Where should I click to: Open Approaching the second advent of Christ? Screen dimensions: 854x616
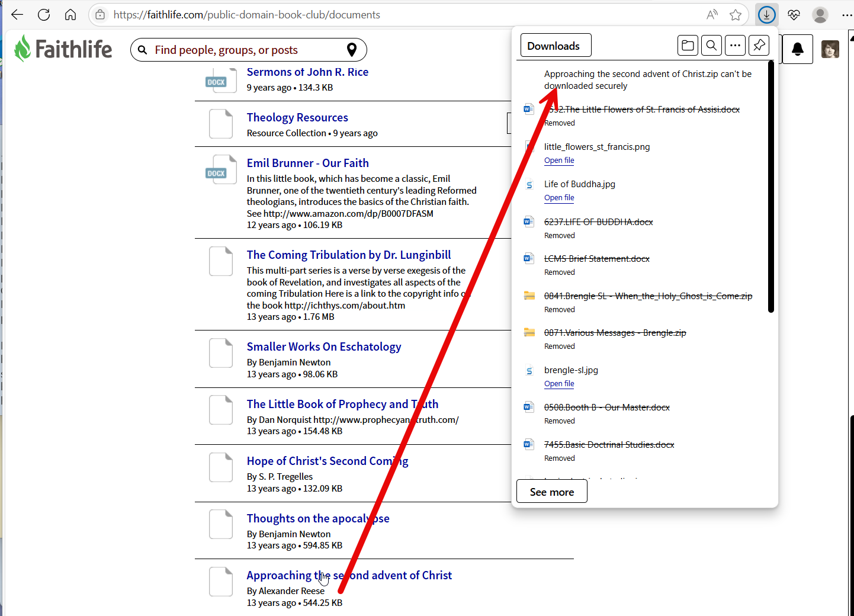[349, 575]
